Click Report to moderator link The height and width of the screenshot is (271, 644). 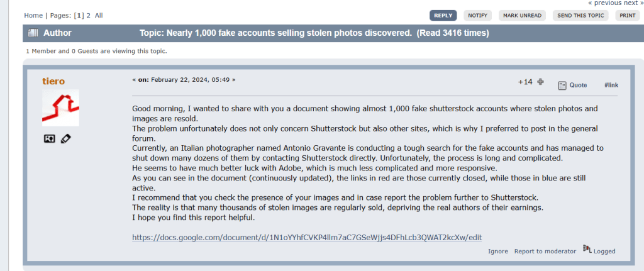545,252
